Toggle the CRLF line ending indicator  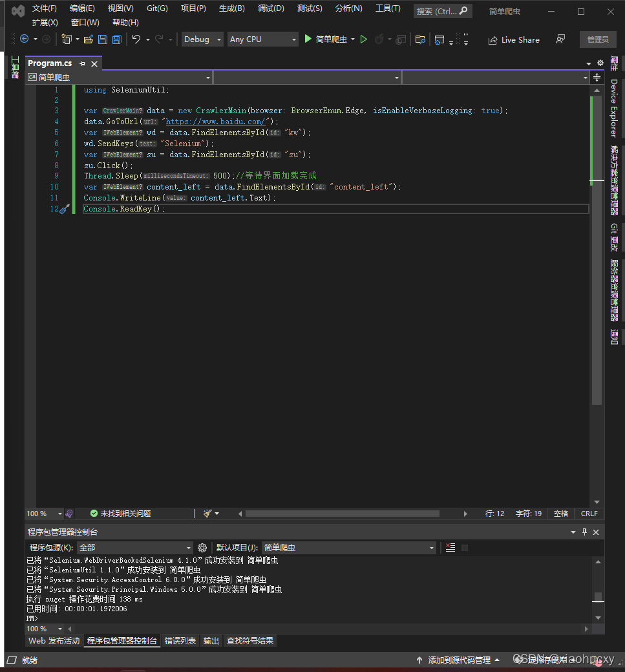tap(589, 514)
